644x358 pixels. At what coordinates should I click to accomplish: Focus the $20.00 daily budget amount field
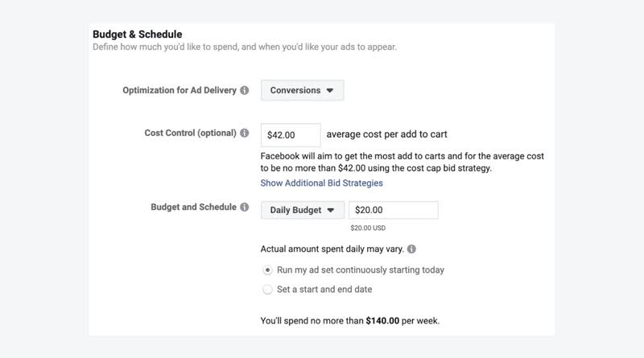[x=394, y=210]
